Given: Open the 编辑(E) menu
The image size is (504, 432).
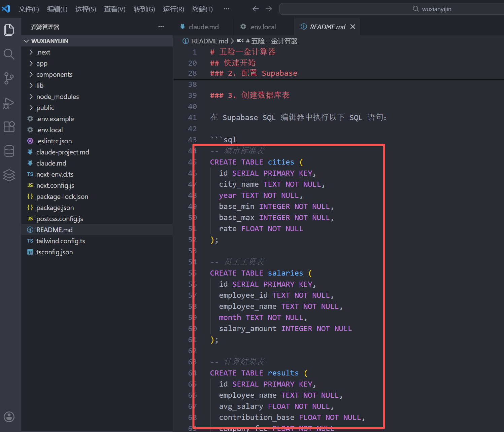Looking at the screenshot, I should (57, 9).
